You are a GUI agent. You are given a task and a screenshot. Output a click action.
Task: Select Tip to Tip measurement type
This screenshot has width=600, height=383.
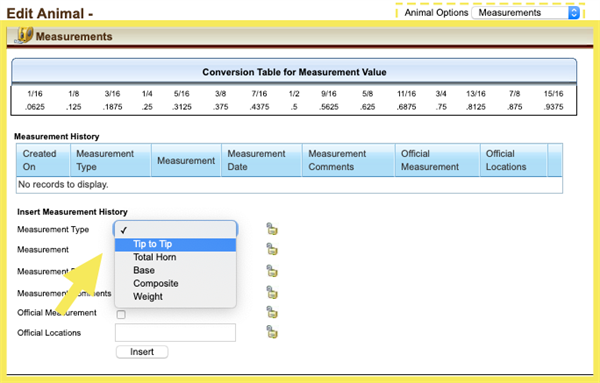click(175, 244)
